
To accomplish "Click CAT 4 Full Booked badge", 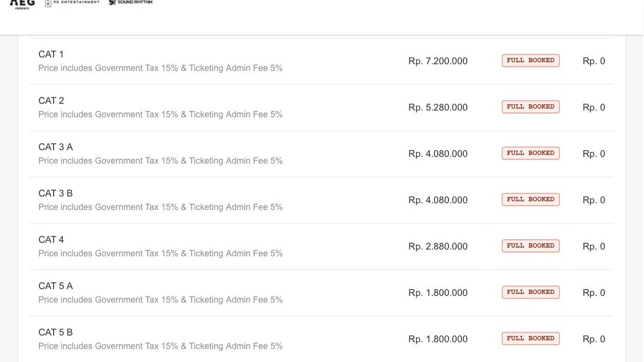I will [531, 246].
